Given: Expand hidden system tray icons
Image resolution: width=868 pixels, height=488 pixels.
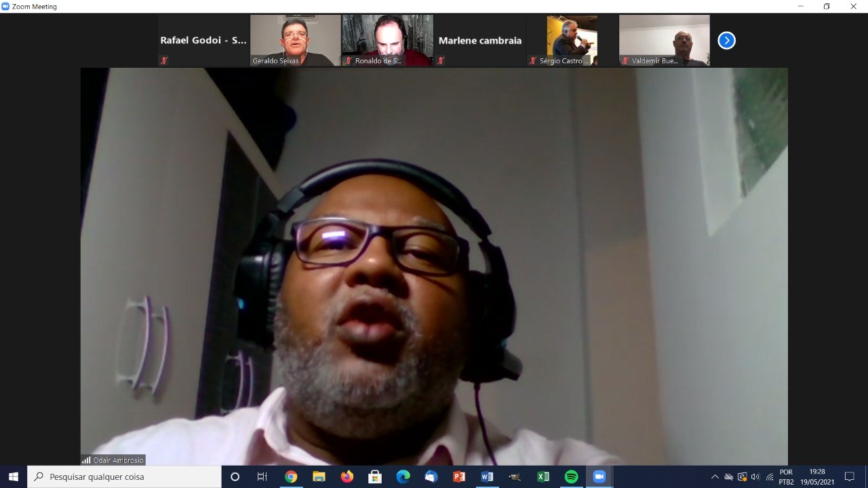Looking at the screenshot, I should (x=715, y=476).
